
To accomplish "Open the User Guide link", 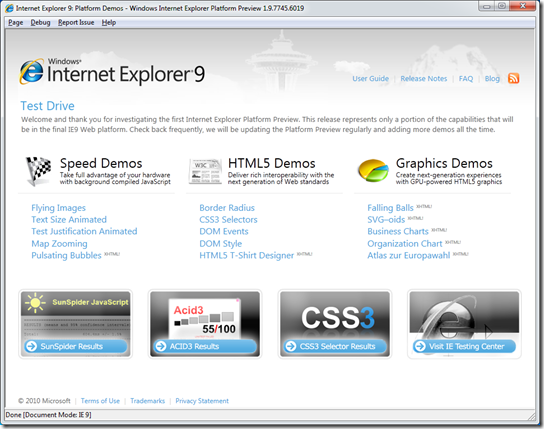I will click(371, 79).
